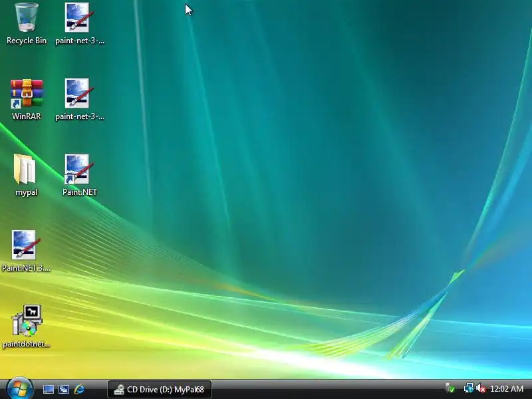Select the paintdotnet installer icon
Screen dimensions: 532x399
(26, 327)
